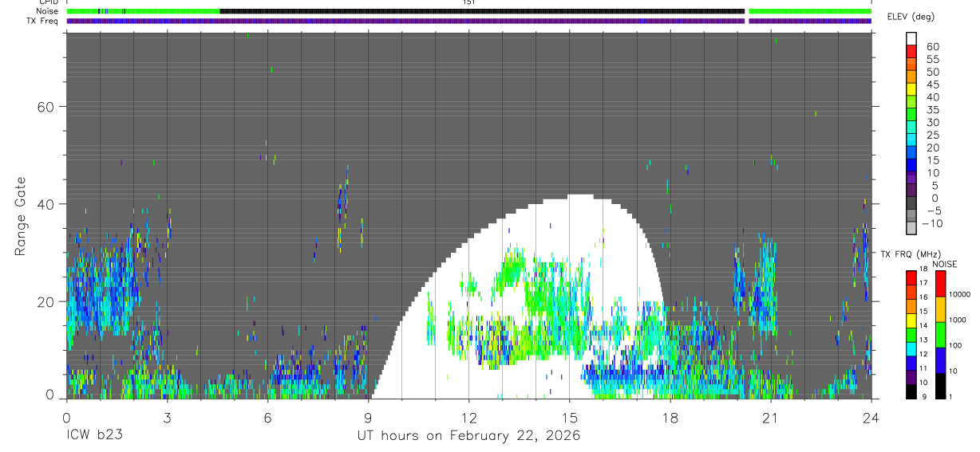Click ELEV colorbar label '55'
The width and height of the screenshot is (980, 452).
coord(933,59)
